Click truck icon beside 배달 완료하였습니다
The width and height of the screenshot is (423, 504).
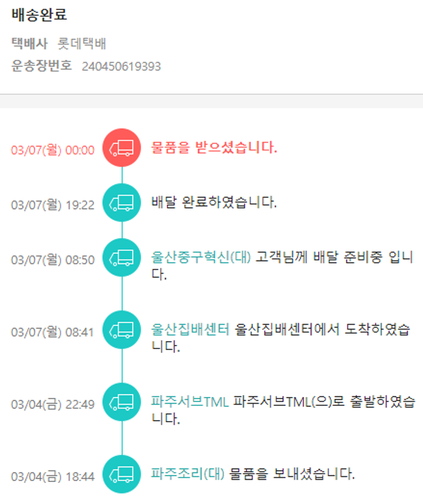pyautogui.click(x=122, y=202)
